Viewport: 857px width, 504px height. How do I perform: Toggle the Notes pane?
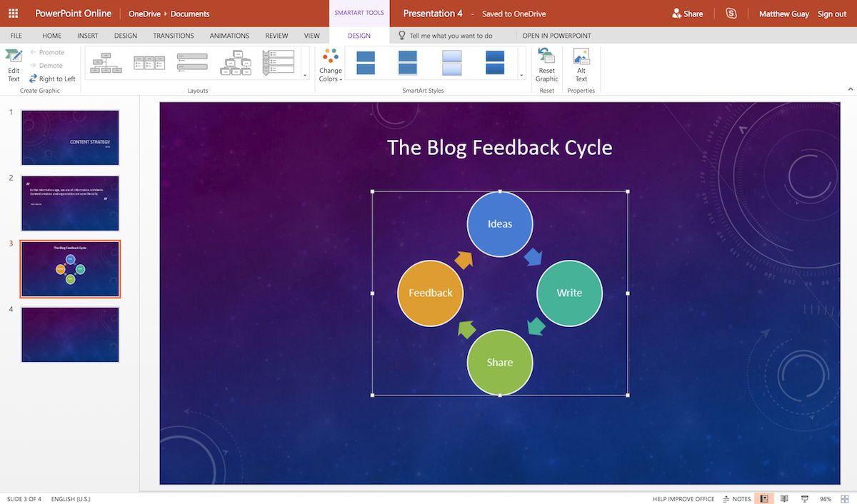click(737, 499)
